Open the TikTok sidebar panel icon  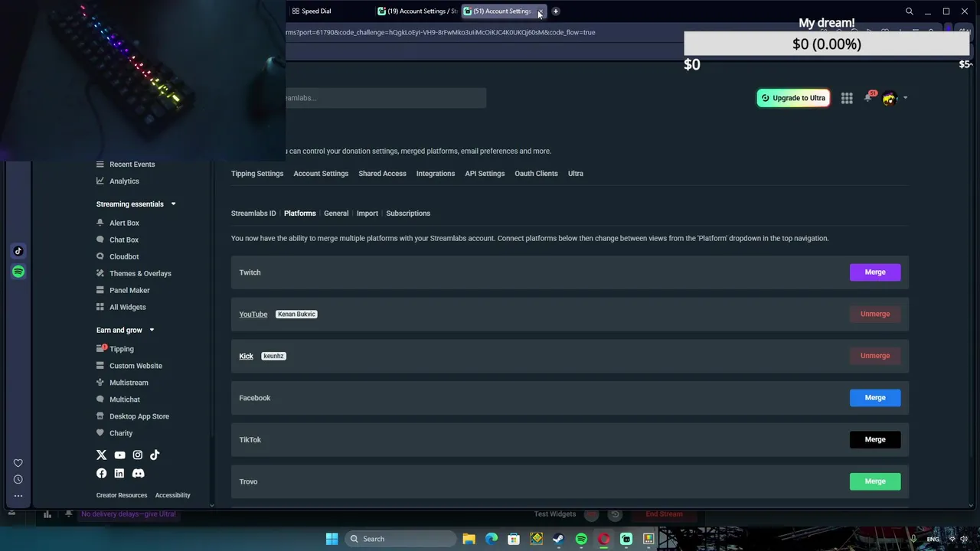point(18,251)
